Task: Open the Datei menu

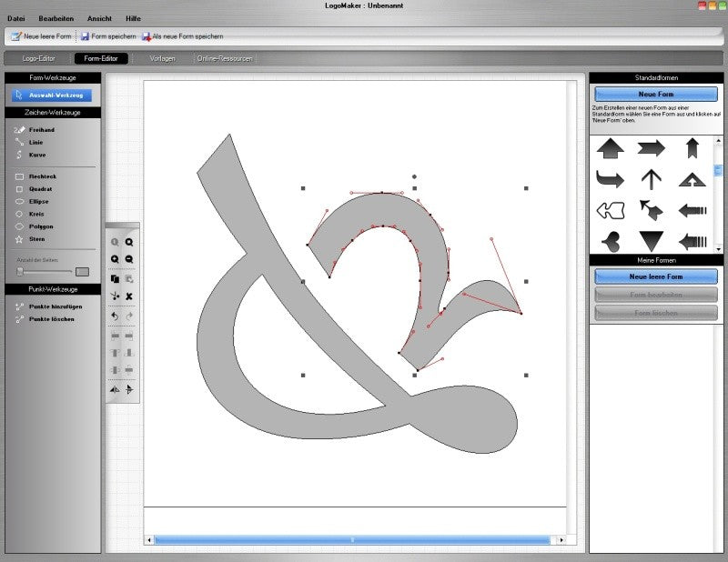Action: pyautogui.click(x=15, y=18)
